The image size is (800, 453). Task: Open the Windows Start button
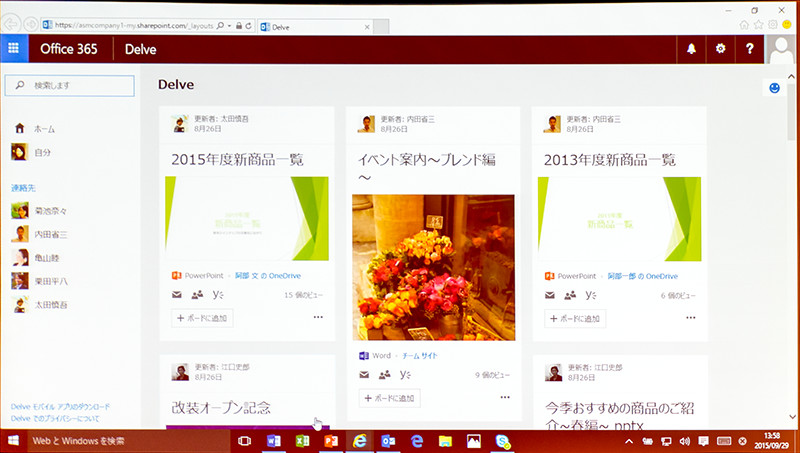click(x=13, y=441)
